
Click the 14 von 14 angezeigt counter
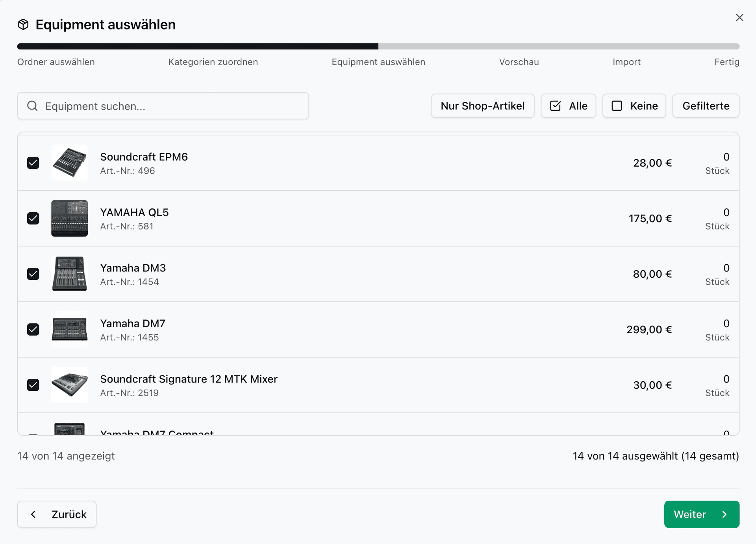pyautogui.click(x=66, y=456)
